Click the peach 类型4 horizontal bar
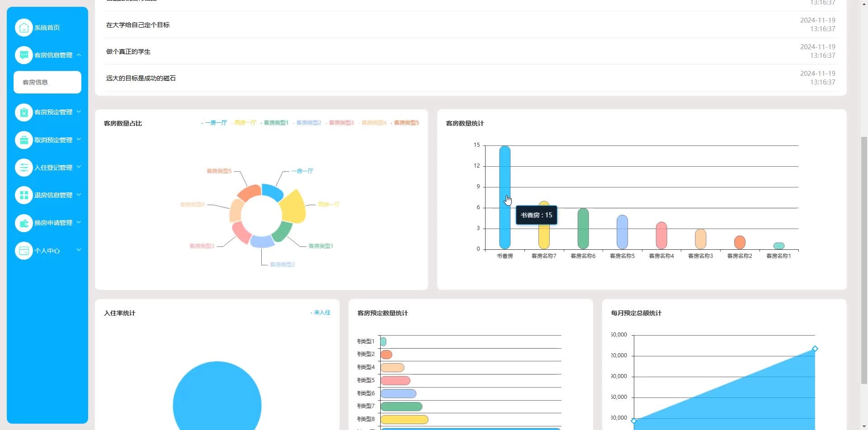 click(x=392, y=368)
